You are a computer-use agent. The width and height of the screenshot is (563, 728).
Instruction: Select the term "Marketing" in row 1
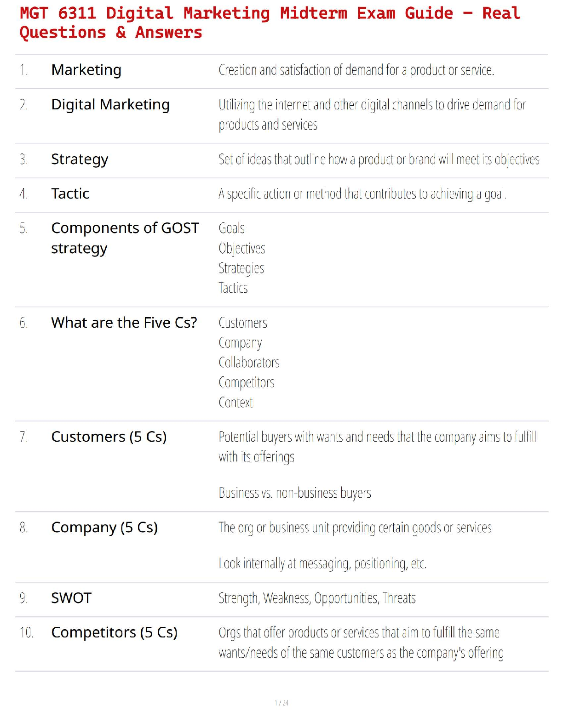pos(86,70)
